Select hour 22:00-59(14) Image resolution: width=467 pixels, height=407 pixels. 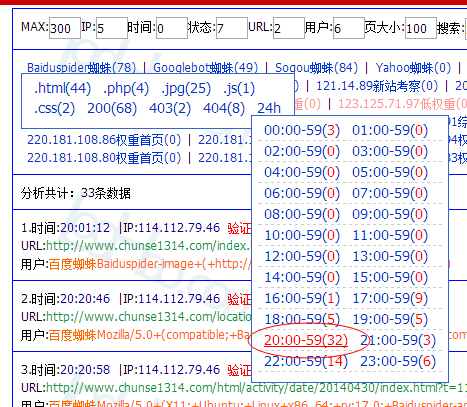tap(306, 361)
